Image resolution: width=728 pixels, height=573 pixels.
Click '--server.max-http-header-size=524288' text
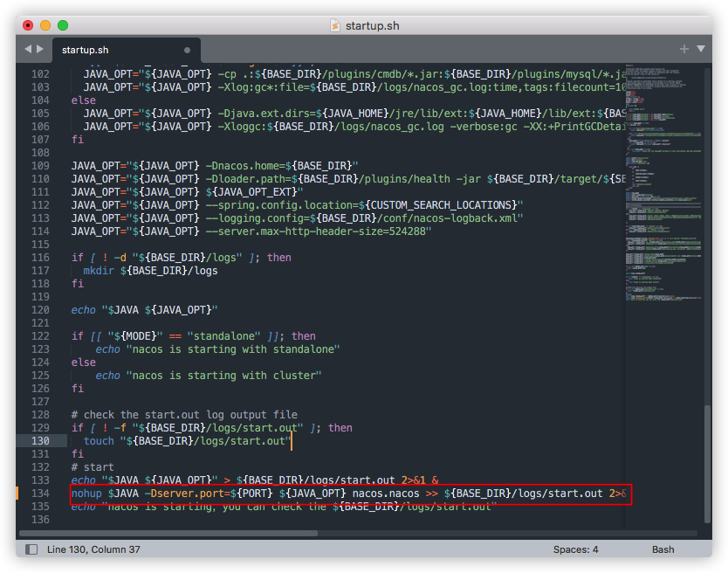point(316,231)
